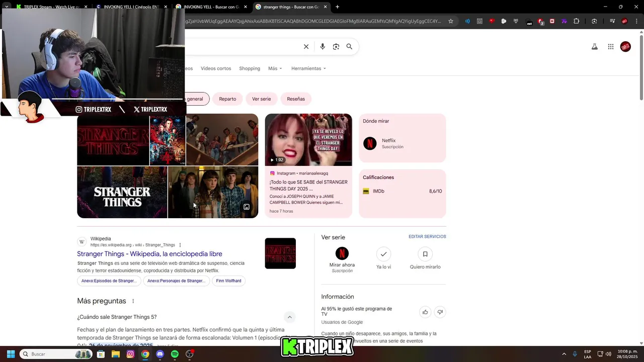Open the Finn Wolfhard sublink
Viewport: 644px width, 362px height.
228,281
